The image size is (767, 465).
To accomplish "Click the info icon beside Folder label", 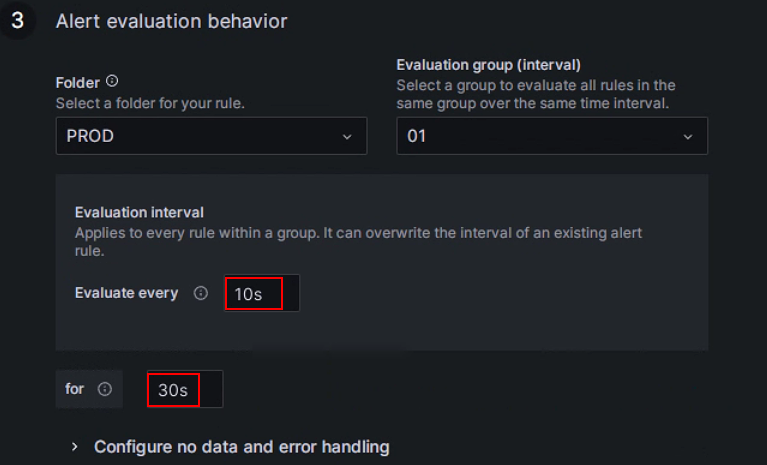I will (x=112, y=82).
